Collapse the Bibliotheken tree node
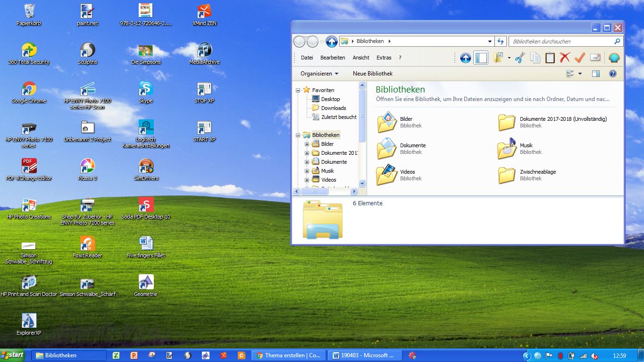 coord(298,135)
